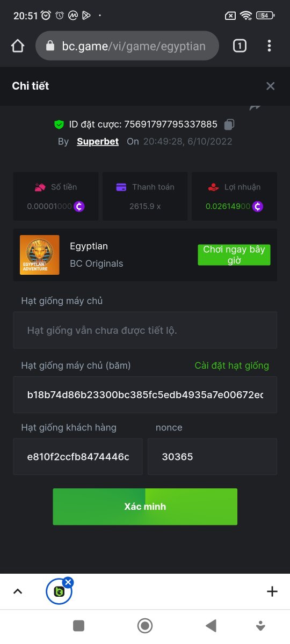
Task: Open the Egyptian Adventure game thumbnail
Action: (40, 255)
